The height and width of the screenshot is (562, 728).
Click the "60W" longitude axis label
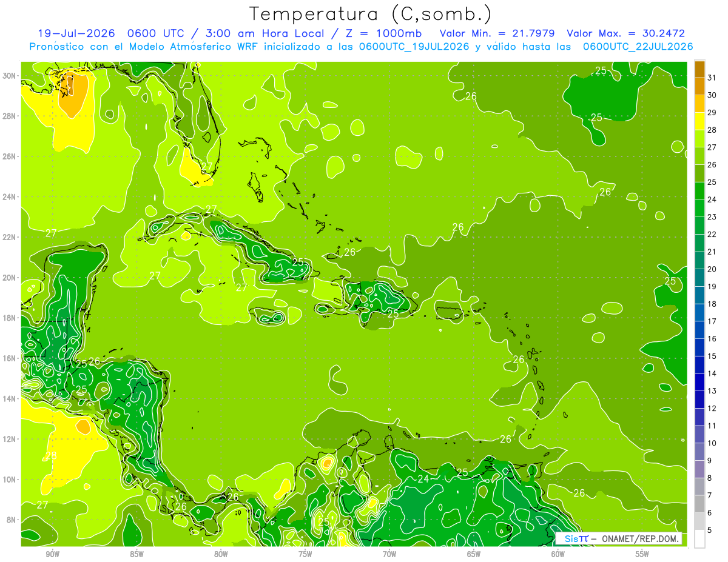[x=558, y=554]
